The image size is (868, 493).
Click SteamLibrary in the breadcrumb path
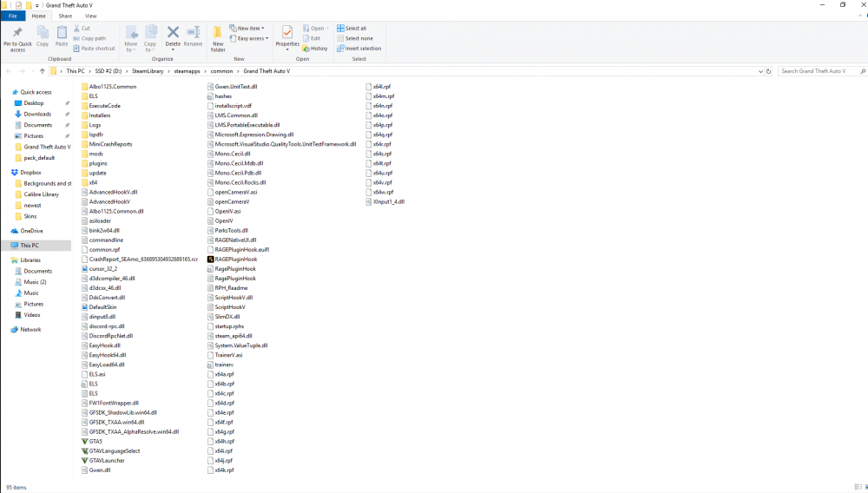click(148, 71)
